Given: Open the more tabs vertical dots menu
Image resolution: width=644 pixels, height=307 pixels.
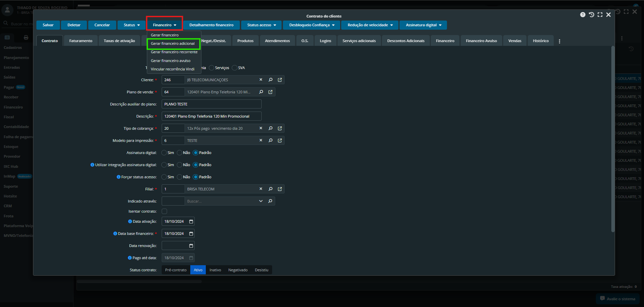Looking at the screenshot, I should (559, 41).
